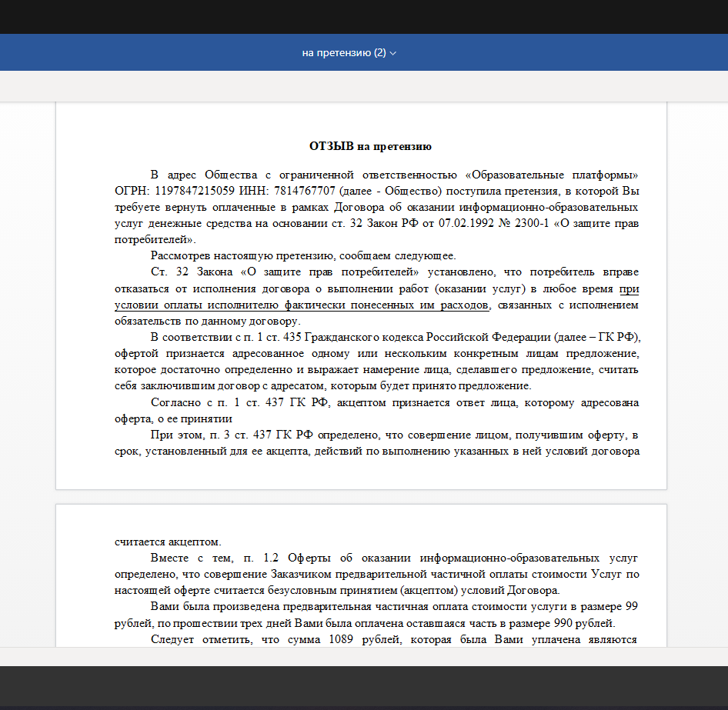Expand the document title chevron
This screenshot has width=728, height=710.
(x=392, y=52)
